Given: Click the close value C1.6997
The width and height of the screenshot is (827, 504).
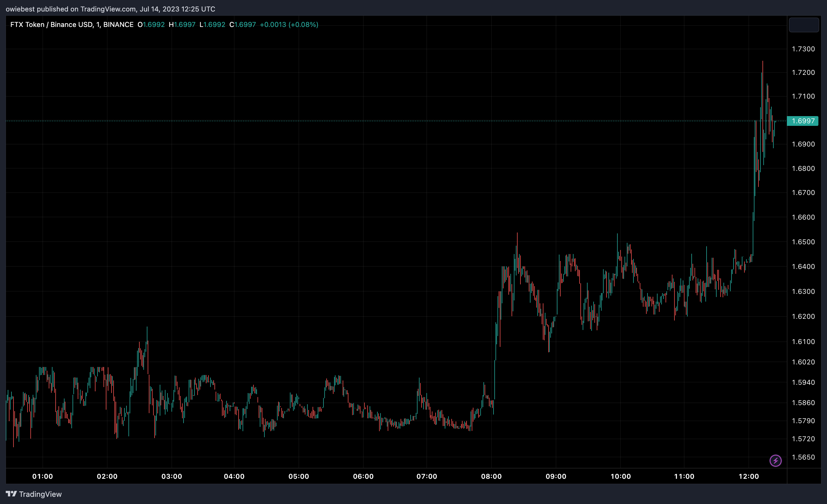Looking at the screenshot, I should point(242,24).
